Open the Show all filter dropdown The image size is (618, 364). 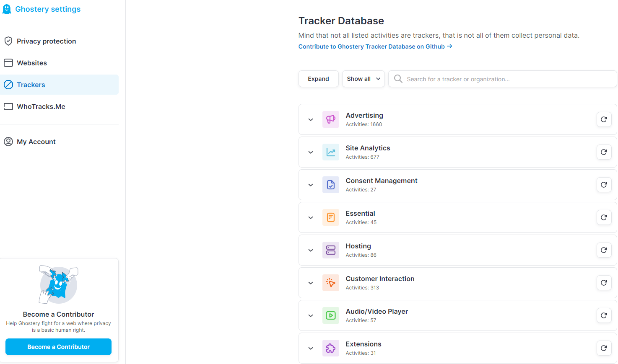coord(364,79)
